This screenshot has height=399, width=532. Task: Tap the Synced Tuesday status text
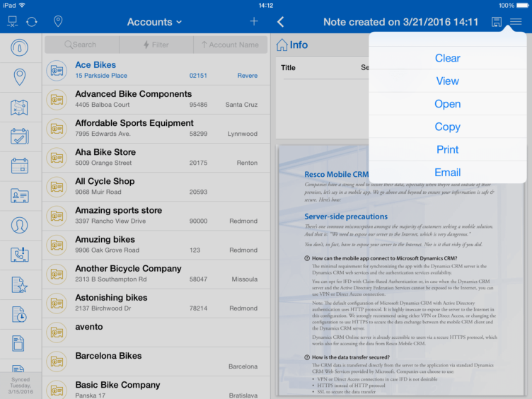[21, 386]
